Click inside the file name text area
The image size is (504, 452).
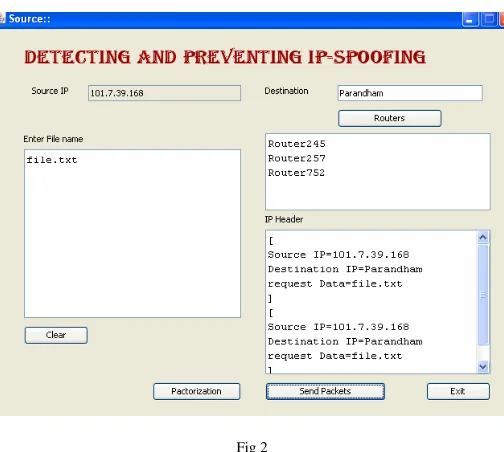pyautogui.click(x=132, y=233)
